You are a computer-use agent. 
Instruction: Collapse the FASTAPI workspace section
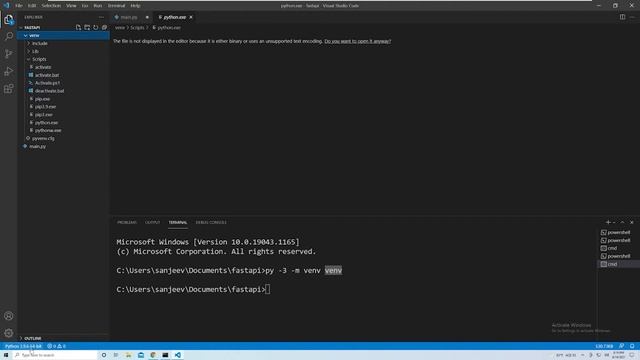point(32,27)
